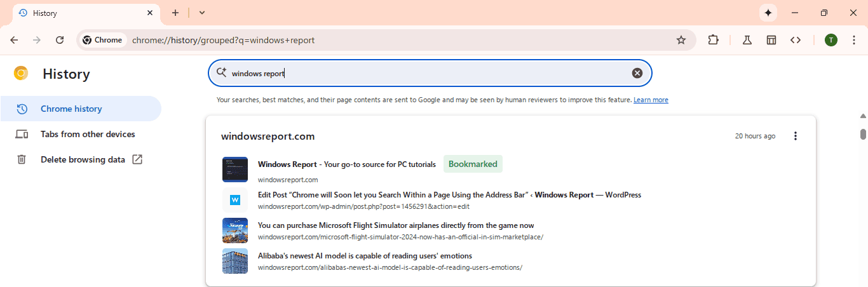Click the history search field
Screen dimensions: 868x287
click(430, 73)
